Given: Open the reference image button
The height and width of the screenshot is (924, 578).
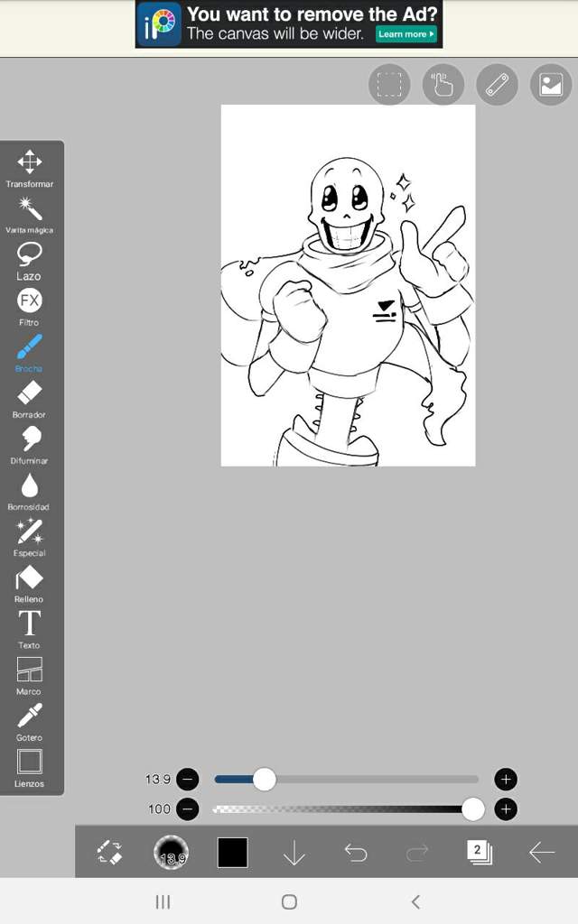Looking at the screenshot, I should point(551,85).
